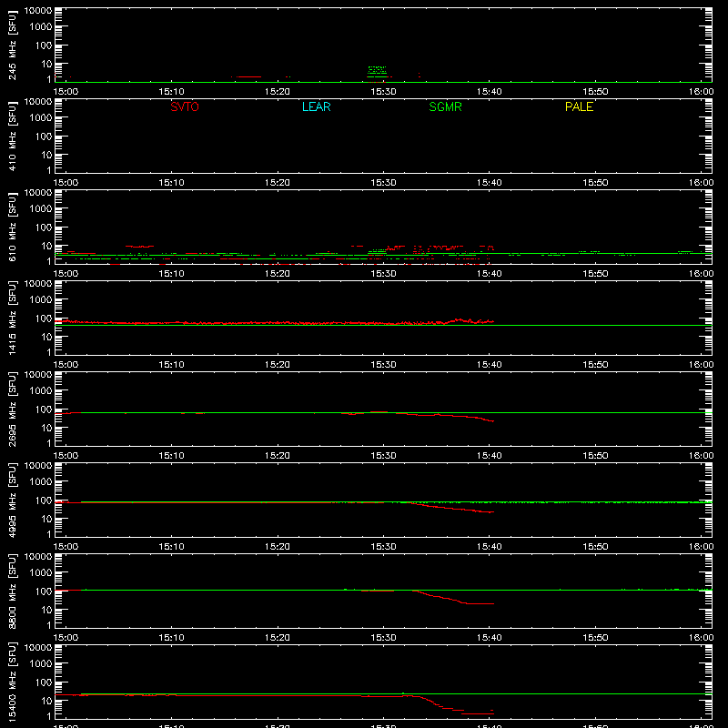Click 15:20 time label under 610 MHz plot
The height and width of the screenshot is (728, 728).
coord(278,274)
